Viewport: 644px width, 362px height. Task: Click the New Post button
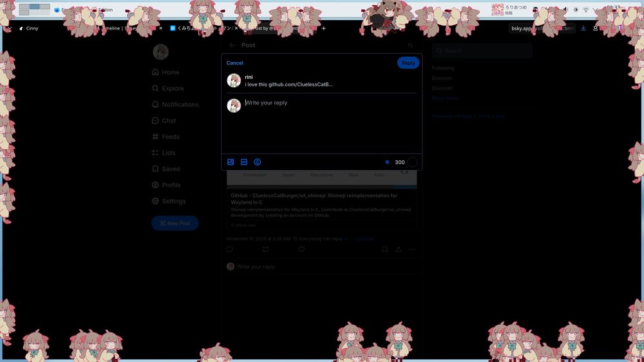point(175,223)
